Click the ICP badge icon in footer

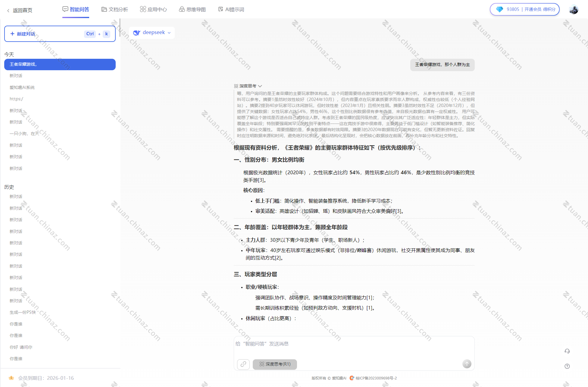(x=352, y=378)
